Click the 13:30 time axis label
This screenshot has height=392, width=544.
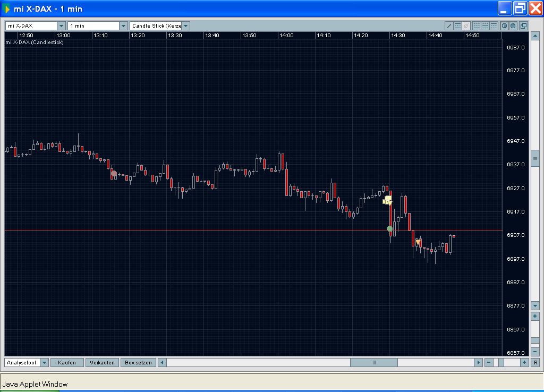coord(175,36)
